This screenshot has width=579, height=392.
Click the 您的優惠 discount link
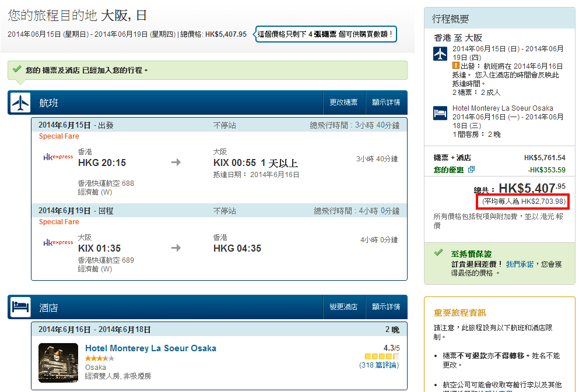click(x=449, y=170)
